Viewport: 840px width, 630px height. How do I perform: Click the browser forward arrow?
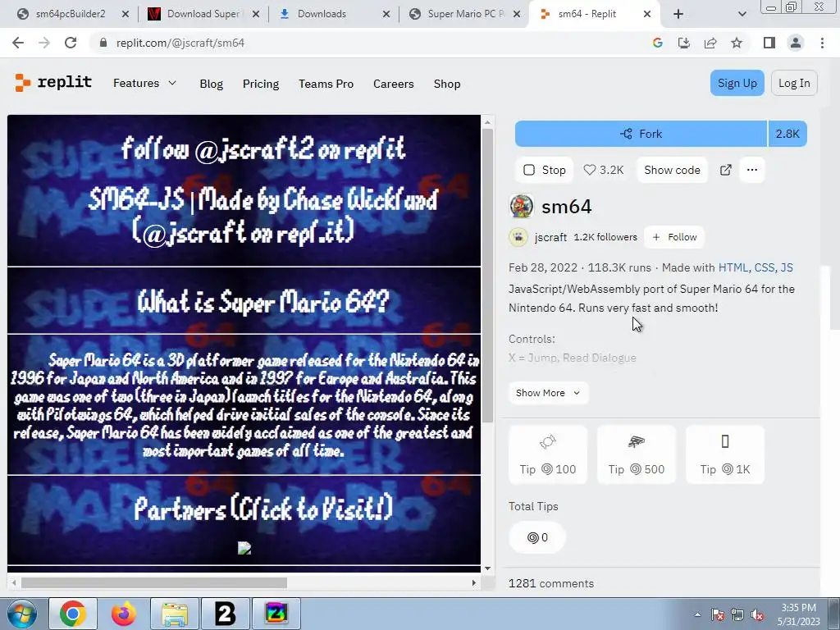[x=44, y=43]
